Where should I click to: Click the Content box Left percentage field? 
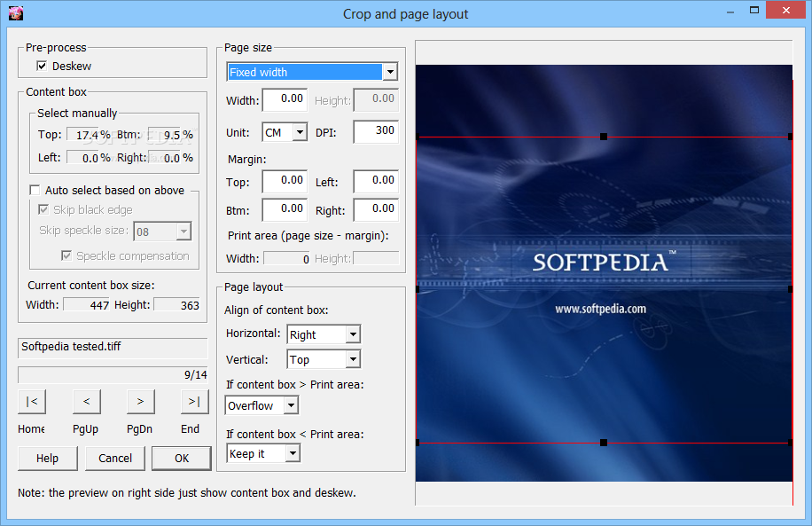[x=82, y=157]
